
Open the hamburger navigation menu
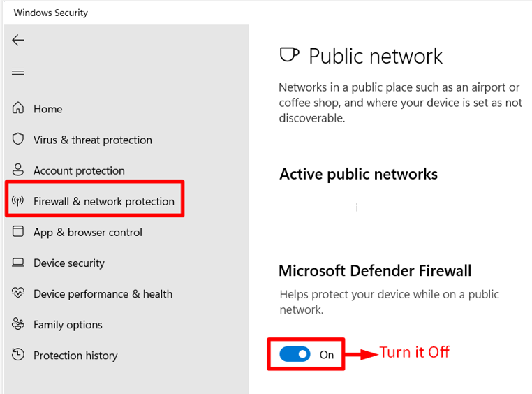click(18, 71)
